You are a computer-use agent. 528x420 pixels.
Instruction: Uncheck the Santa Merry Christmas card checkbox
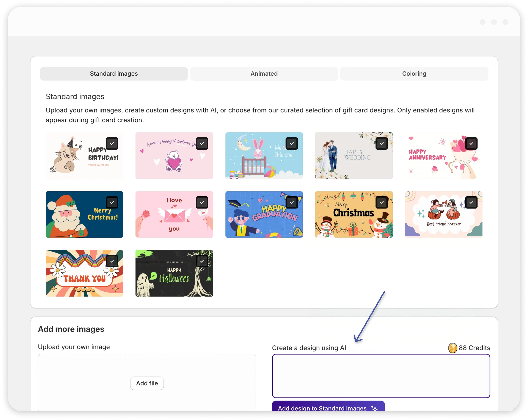[112, 202]
